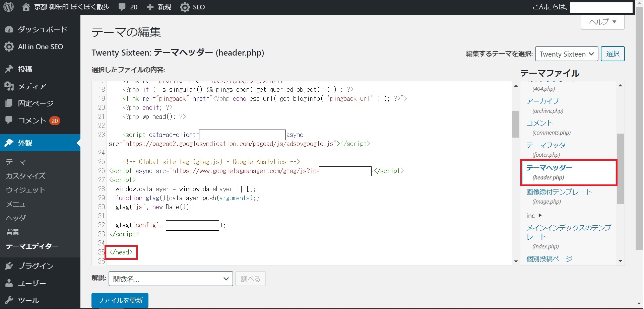The image size is (644, 309).
Task: Expand the ヘルプ dropdown tab
Action: pyautogui.click(x=602, y=22)
